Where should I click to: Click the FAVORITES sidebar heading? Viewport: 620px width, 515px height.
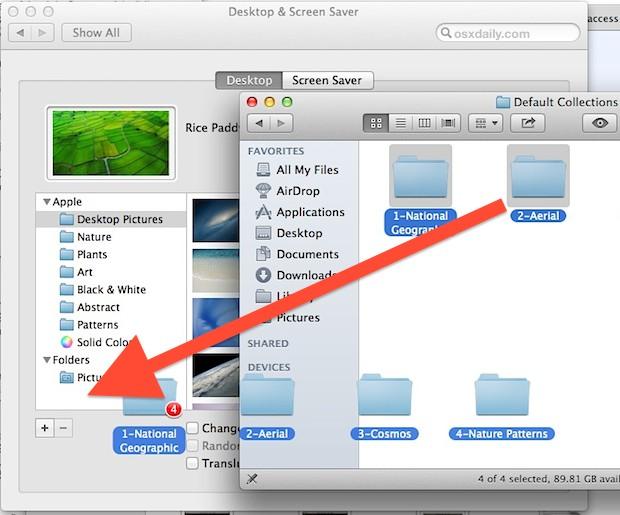point(276,151)
